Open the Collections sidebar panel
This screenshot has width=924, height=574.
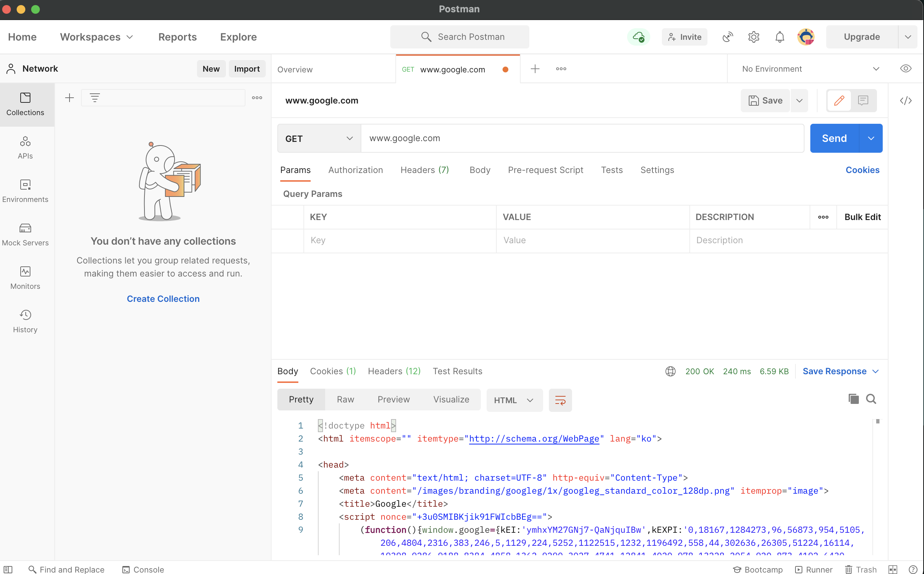[x=25, y=104]
